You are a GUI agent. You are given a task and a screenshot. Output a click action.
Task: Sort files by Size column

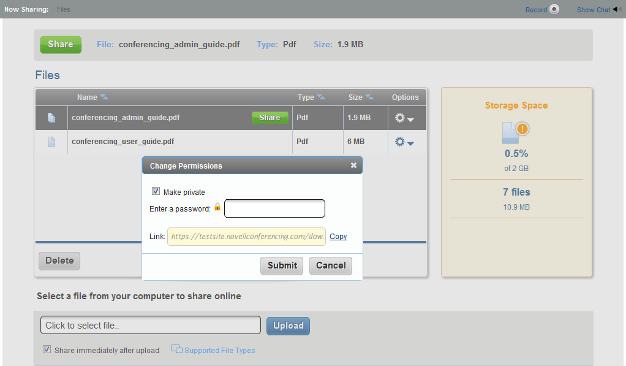361,97
